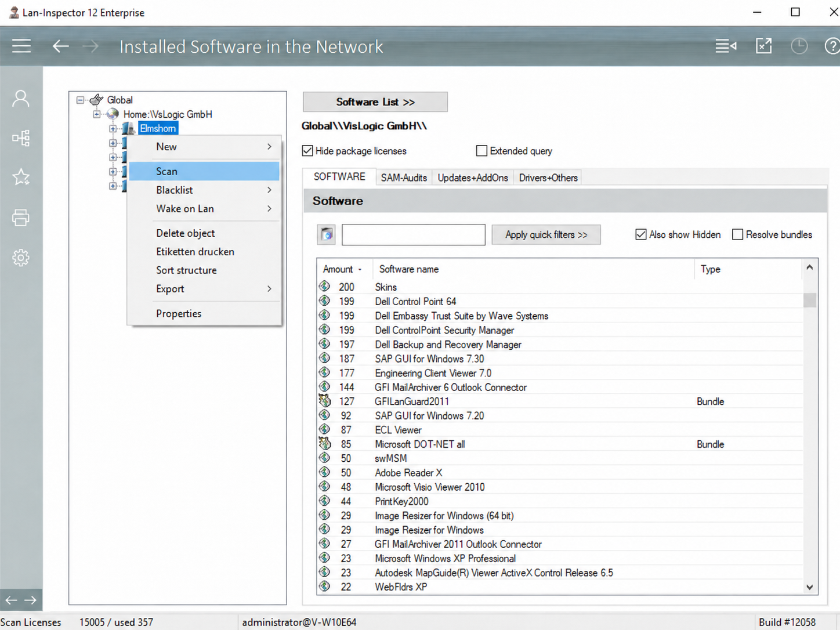Click the software list scrollbar thumb
Viewport: 840px width, 630px height.
coord(810,300)
